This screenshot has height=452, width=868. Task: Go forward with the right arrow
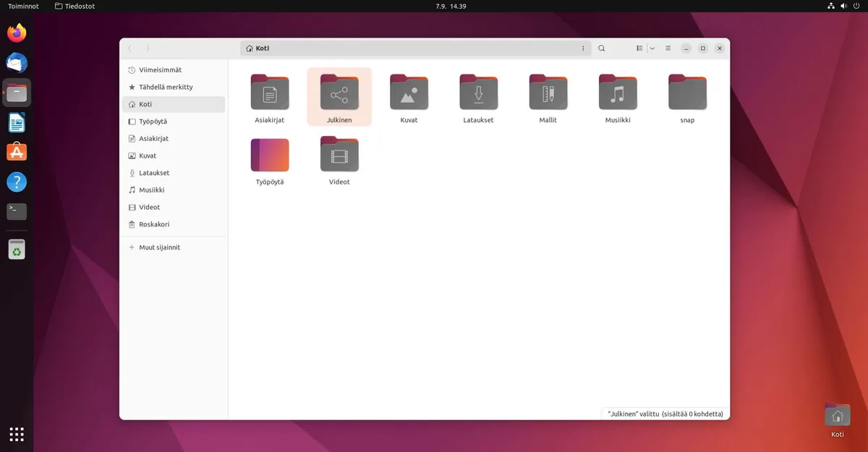click(x=148, y=48)
